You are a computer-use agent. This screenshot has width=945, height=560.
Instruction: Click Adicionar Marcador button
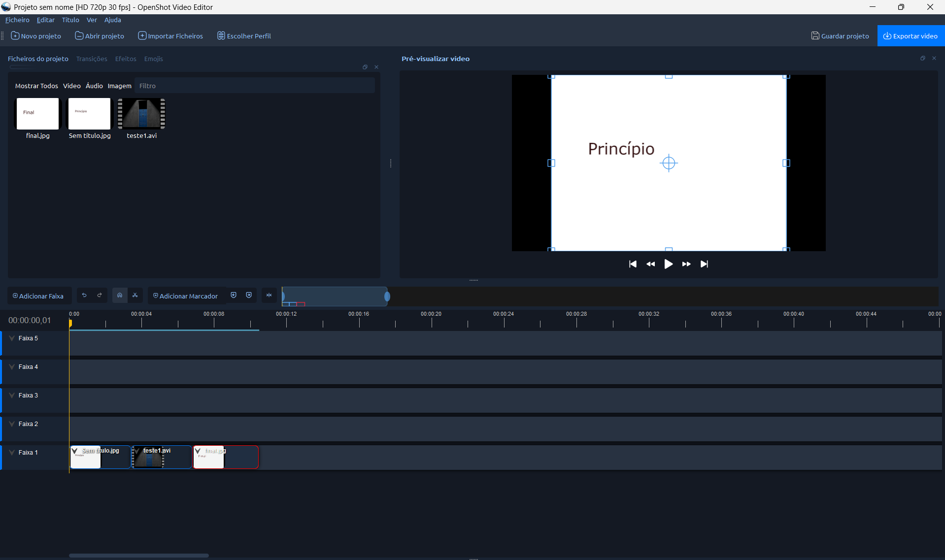185,296
